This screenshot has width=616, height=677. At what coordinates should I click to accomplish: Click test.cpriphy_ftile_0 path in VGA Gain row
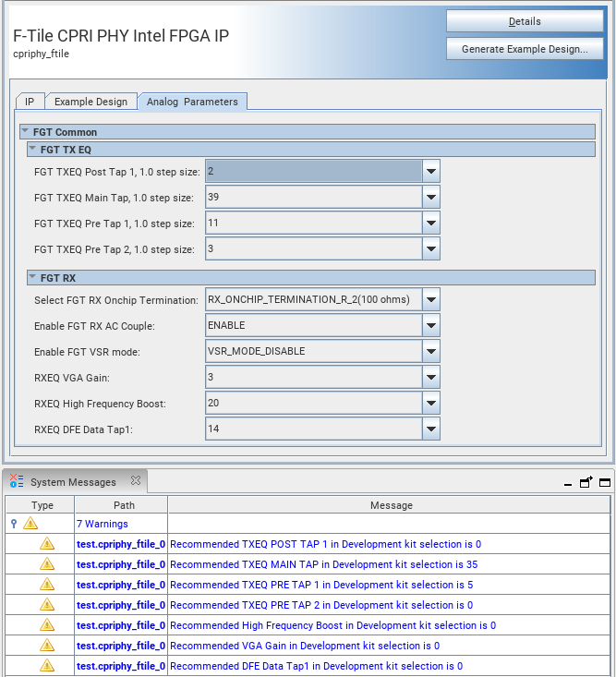121,646
